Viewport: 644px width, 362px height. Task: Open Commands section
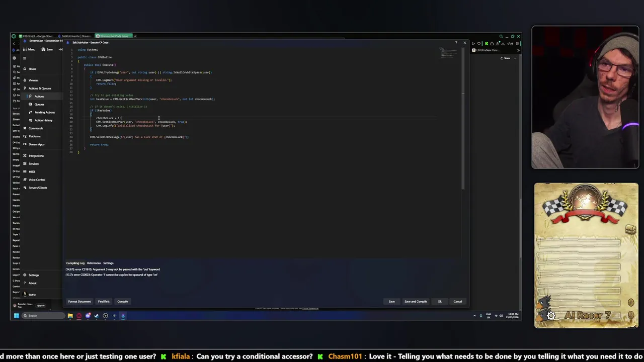35,129
